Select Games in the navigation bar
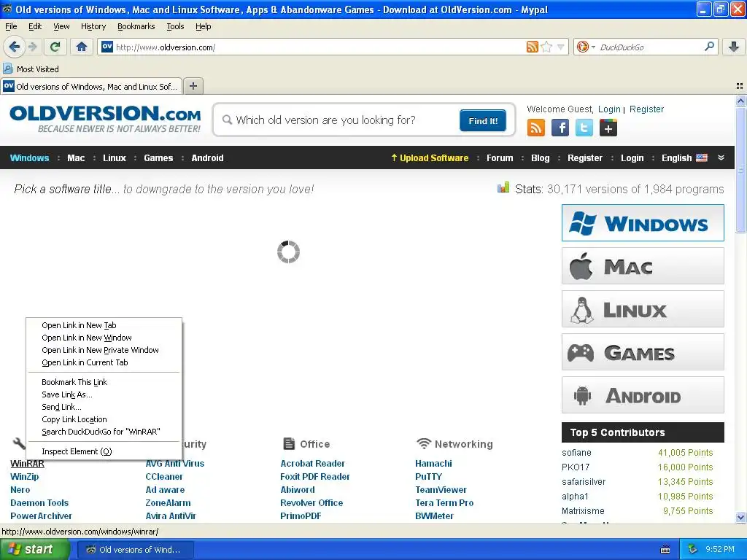The width and height of the screenshot is (747, 560). pos(158,157)
